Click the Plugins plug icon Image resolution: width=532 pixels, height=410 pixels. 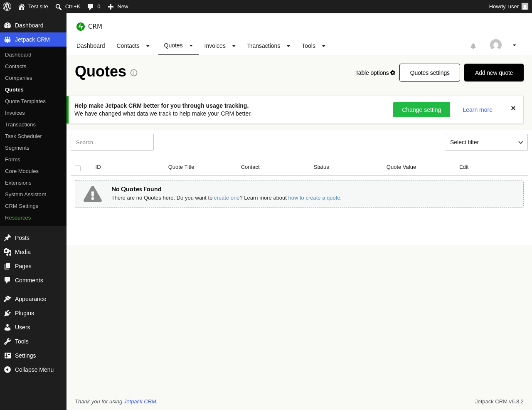pos(7,313)
